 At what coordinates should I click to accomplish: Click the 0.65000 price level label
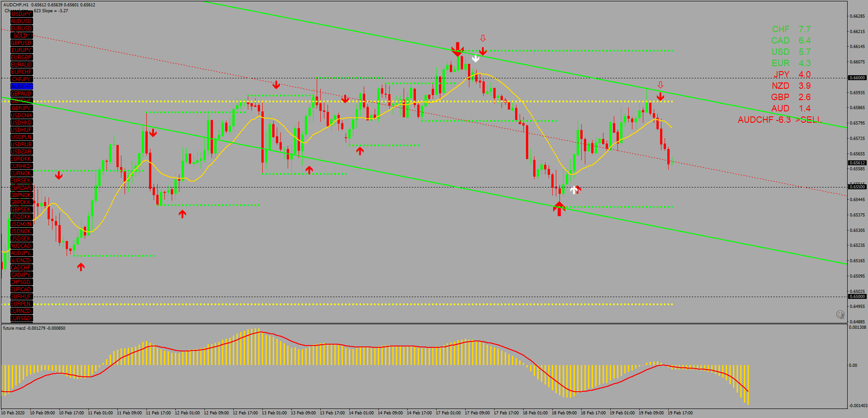857,297
